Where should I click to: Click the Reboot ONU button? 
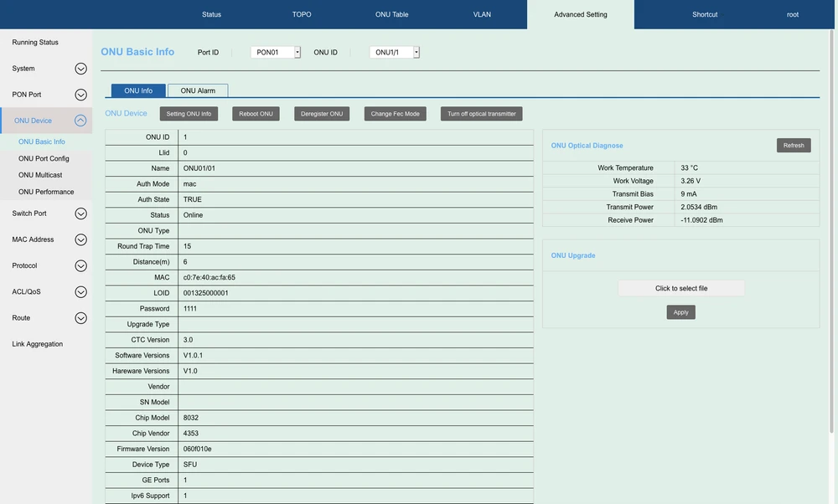click(x=256, y=114)
